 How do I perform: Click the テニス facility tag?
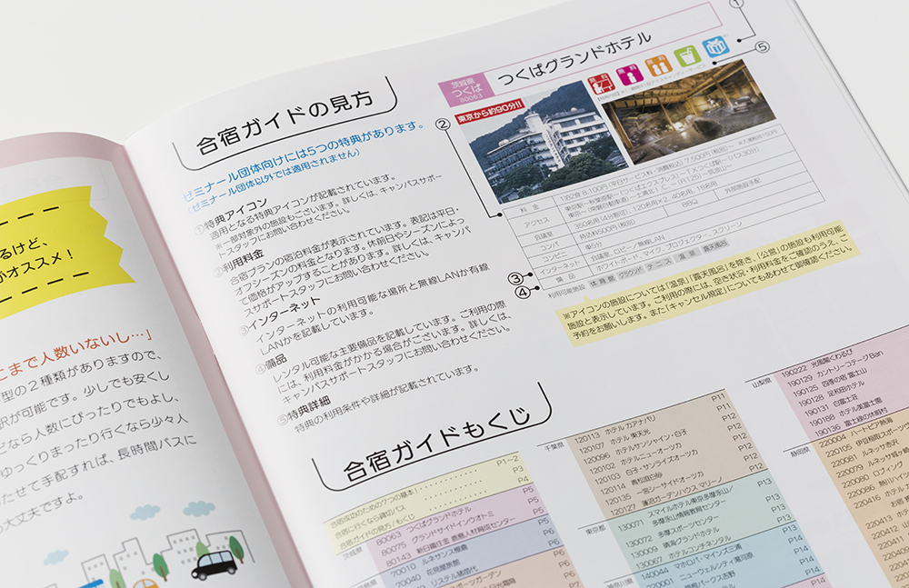click(658, 263)
